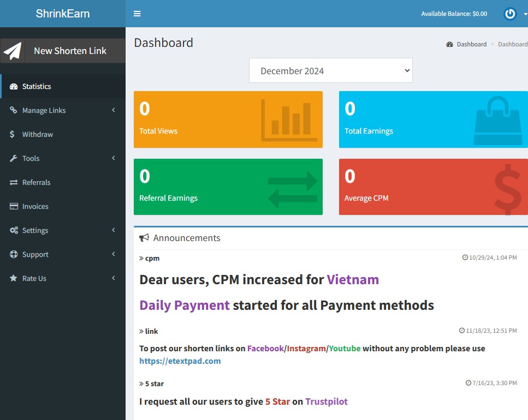
Task: Open the December 2024 month dropdown
Action: tap(330, 70)
